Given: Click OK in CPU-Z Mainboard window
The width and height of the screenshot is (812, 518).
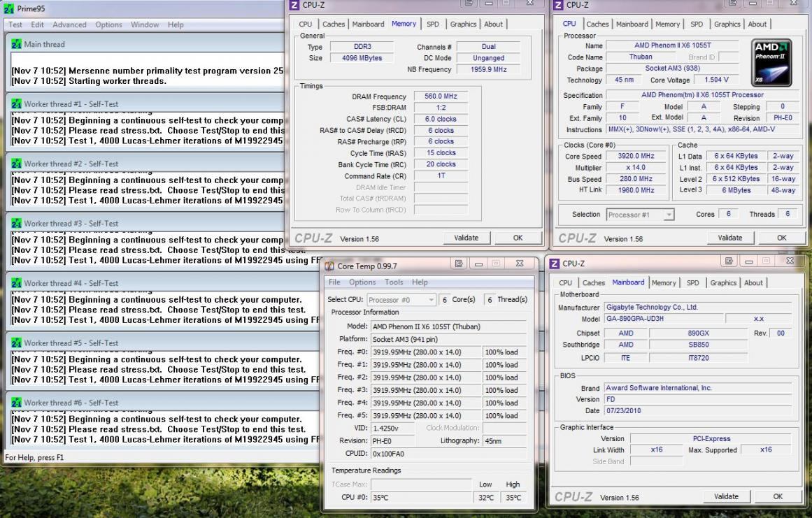Looking at the screenshot, I should (x=778, y=496).
